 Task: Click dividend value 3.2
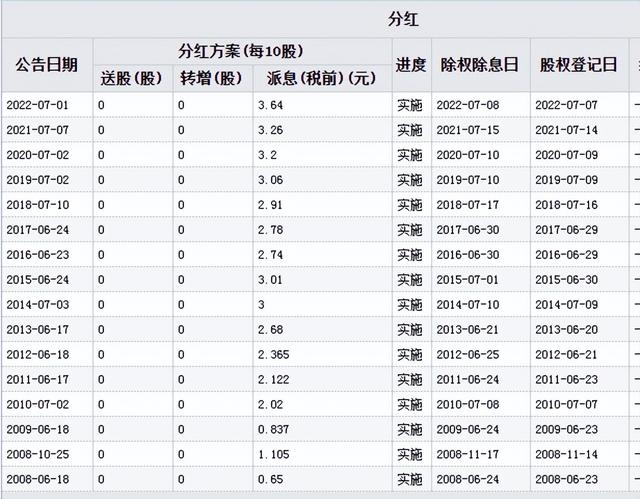click(267, 155)
